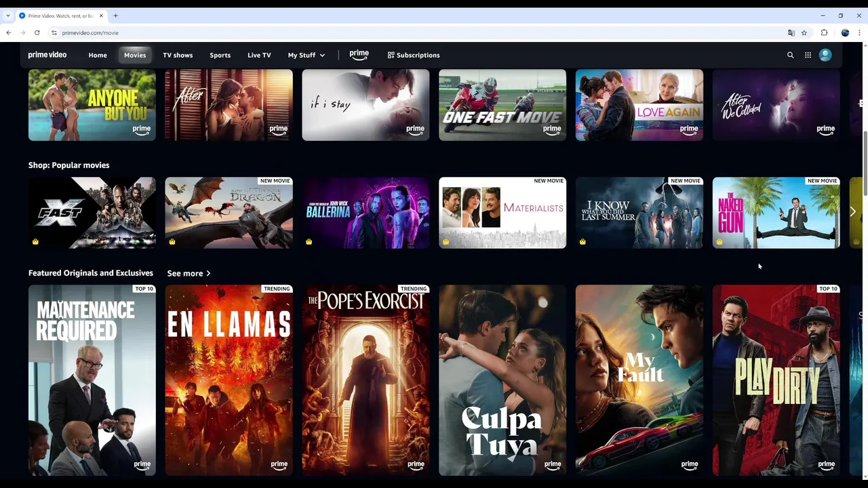Click the site info icon beside the URL
Screen dimensions: 868x488
54,33
